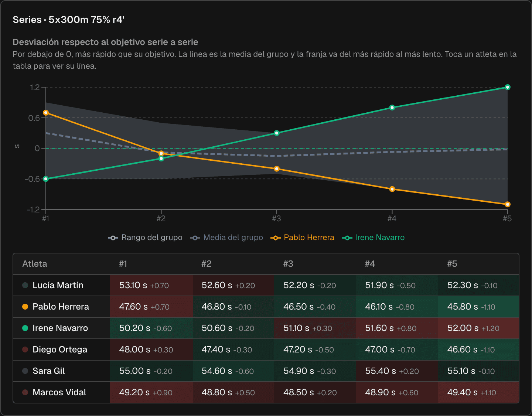Click Irene Navarro's green chart point at #3

pyautogui.click(x=277, y=133)
